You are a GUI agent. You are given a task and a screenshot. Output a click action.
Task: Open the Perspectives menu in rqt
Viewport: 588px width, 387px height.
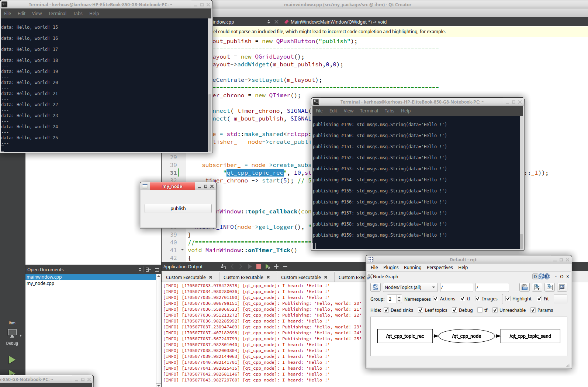point(440,268)
